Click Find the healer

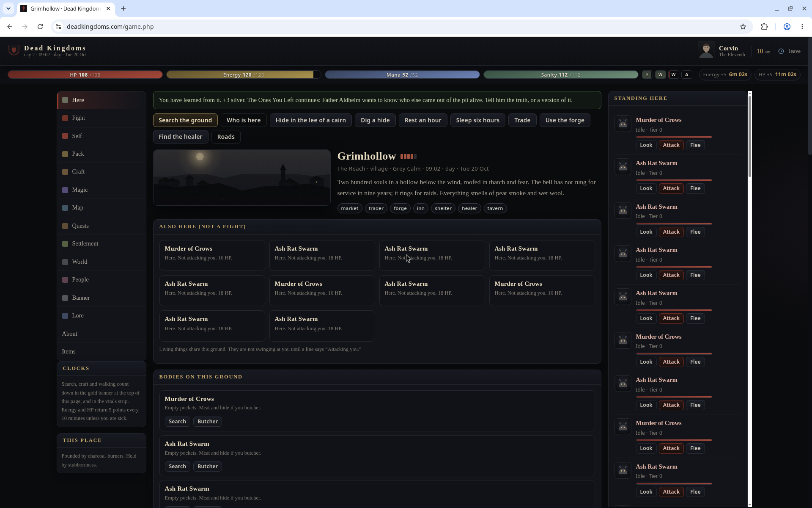point(181,137)
